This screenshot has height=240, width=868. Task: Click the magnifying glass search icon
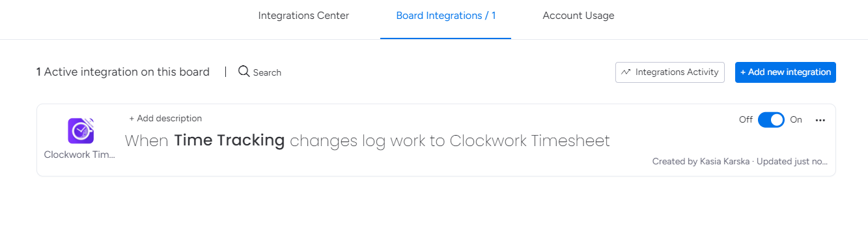click(x=244, y=72)
